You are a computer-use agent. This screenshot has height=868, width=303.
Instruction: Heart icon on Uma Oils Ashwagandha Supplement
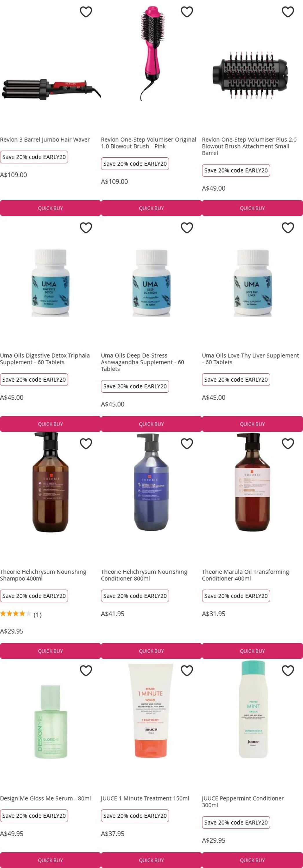coord(187,228)
